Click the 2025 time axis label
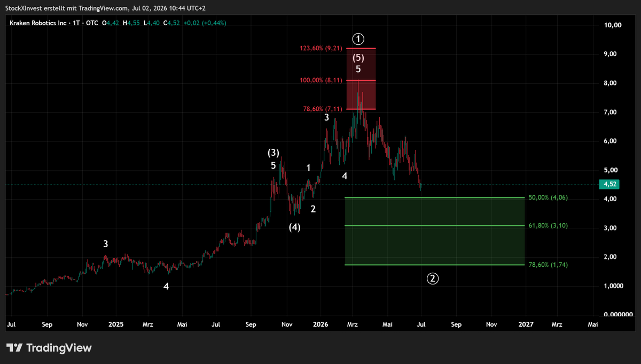The image size is (641, 364). tap(115, 324)
